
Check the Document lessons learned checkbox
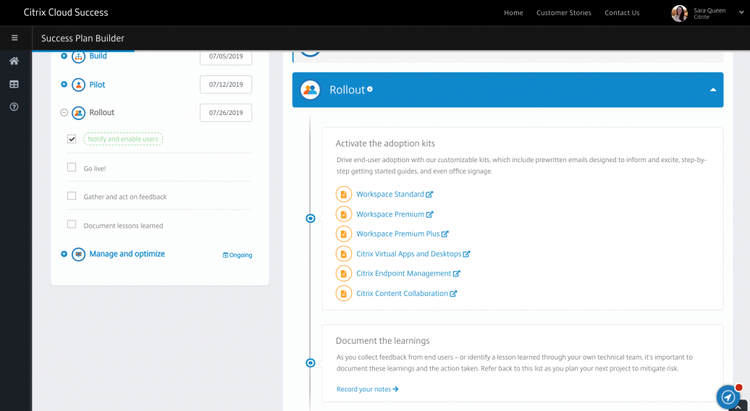tap(71, 224)
